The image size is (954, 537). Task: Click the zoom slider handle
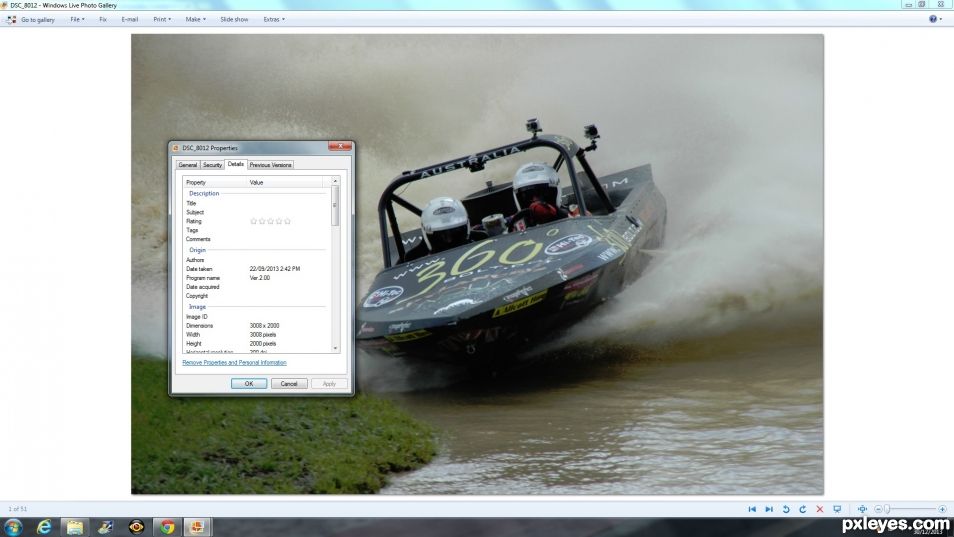coord(887,509)
